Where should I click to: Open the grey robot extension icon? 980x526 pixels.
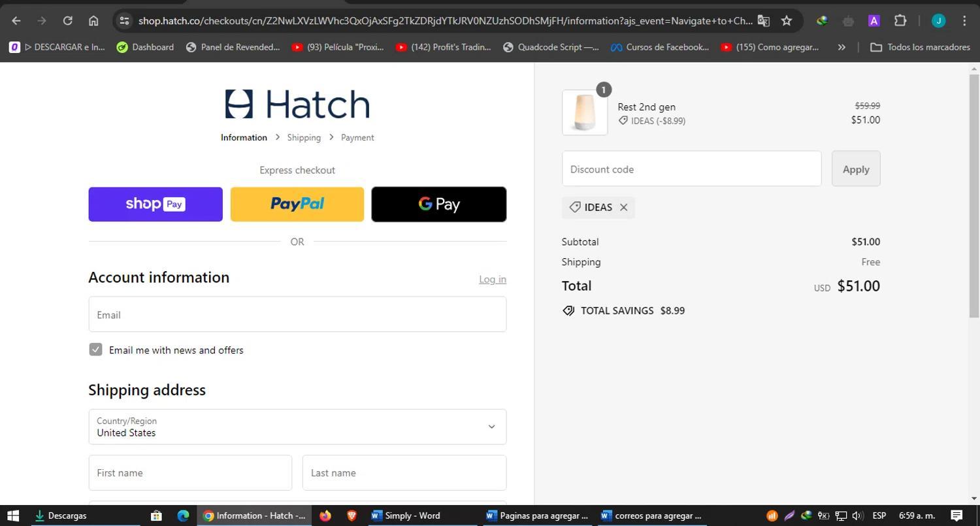(x=848, y=21)
